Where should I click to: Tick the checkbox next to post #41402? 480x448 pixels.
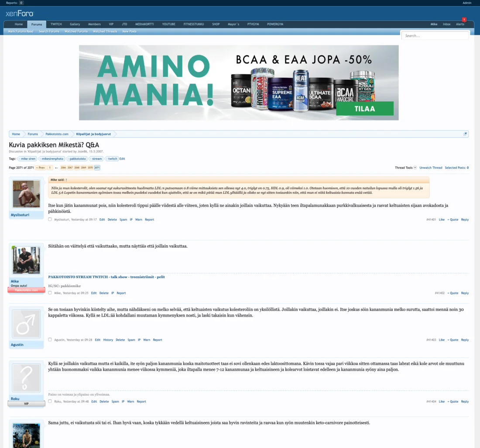[50, 293]
